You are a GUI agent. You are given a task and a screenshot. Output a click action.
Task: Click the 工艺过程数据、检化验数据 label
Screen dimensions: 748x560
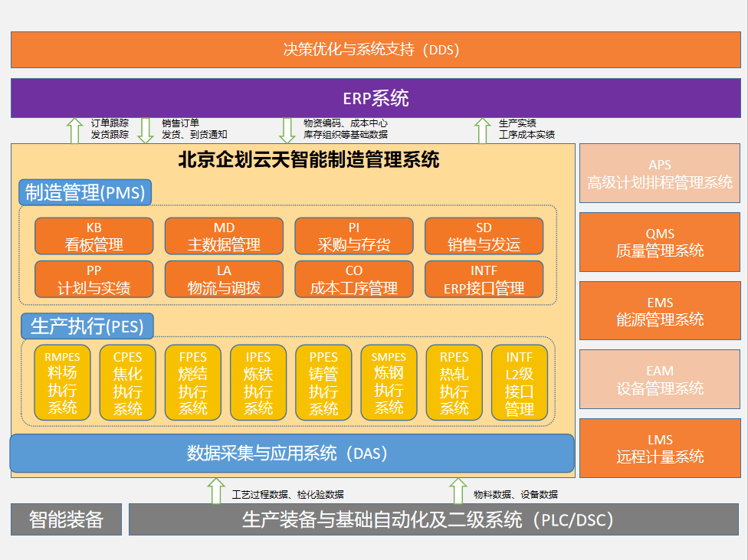(x=287, y=495)
